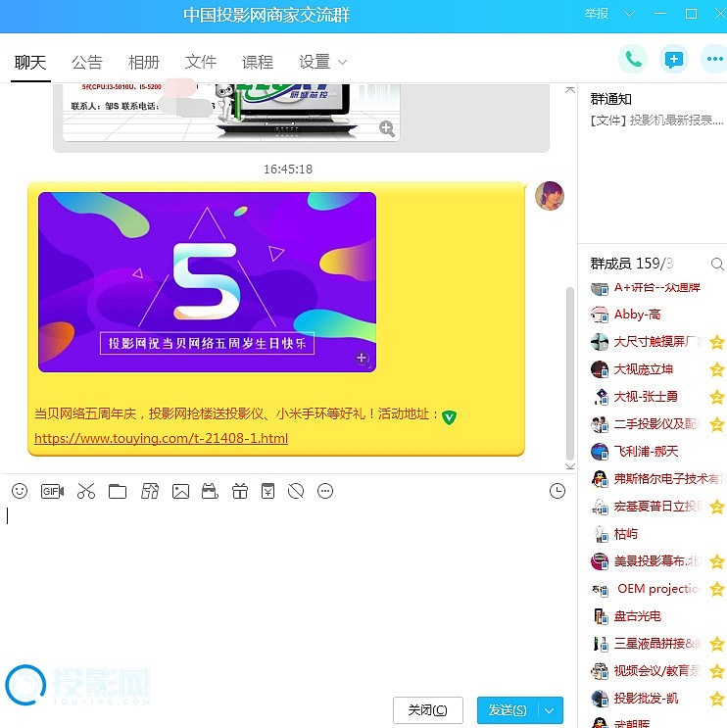Click in the message input field

(288, 595)
